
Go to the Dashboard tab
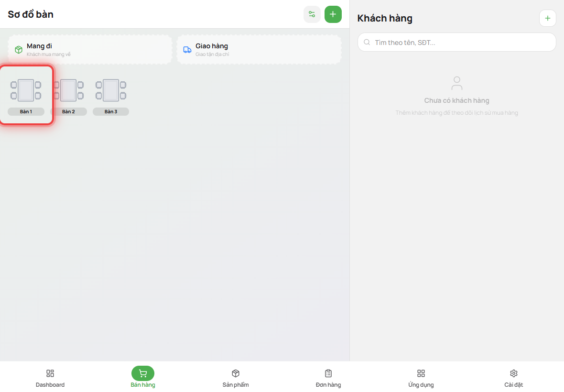pos(50,378)
